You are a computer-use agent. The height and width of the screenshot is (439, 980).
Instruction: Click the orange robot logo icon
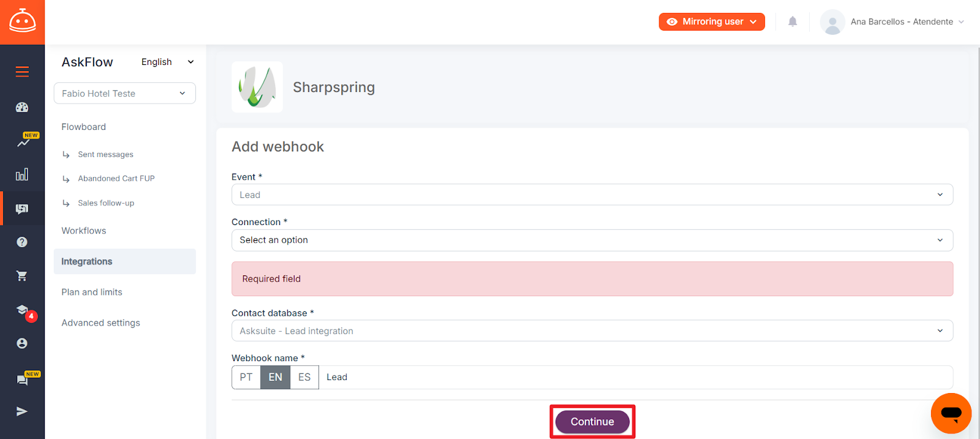click(x=22, y=21)
